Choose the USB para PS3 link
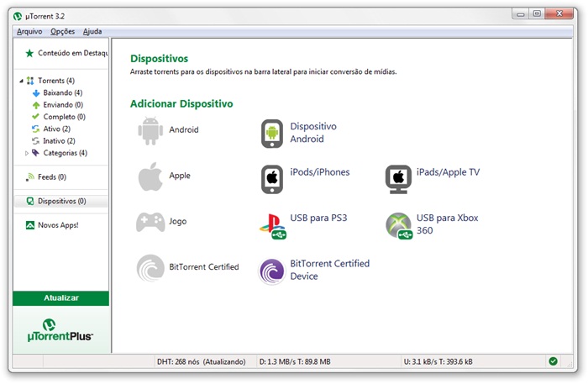The image size is (588, 384). pos(318,218)
